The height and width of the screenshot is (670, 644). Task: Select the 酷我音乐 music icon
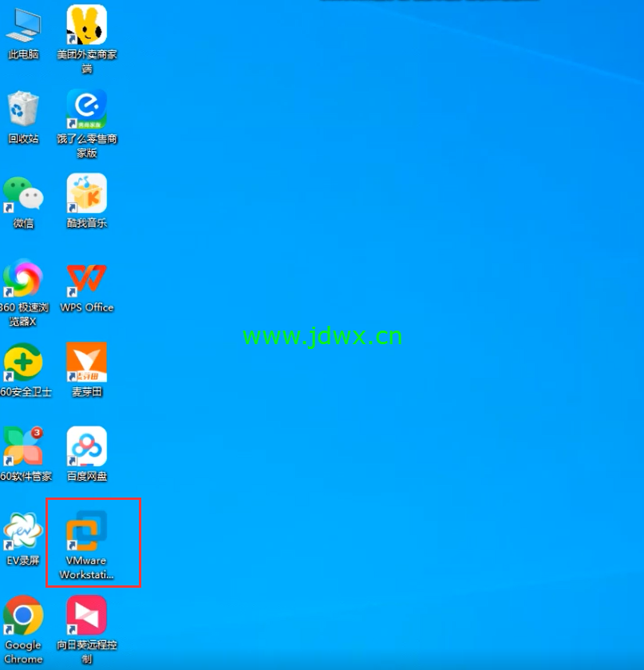[x=87, y=193]
